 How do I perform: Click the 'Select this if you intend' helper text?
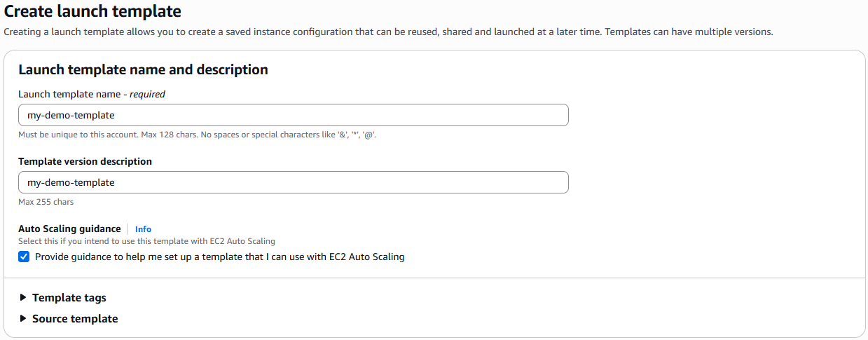146,241
